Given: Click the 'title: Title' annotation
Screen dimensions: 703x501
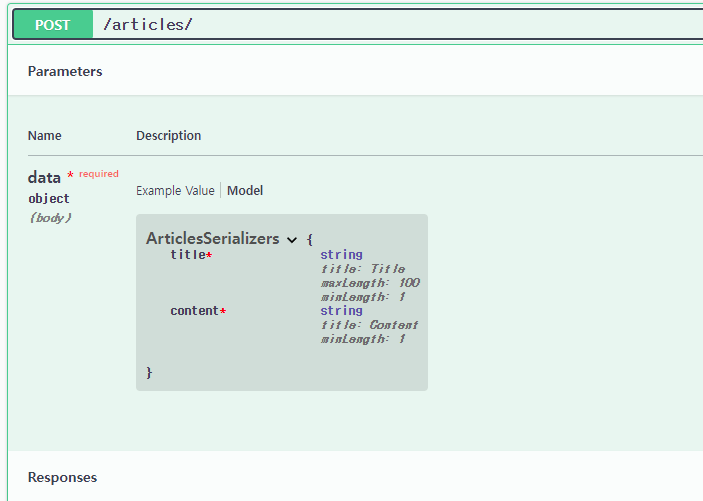Looking at the screenshot, I should coord(363,269).
